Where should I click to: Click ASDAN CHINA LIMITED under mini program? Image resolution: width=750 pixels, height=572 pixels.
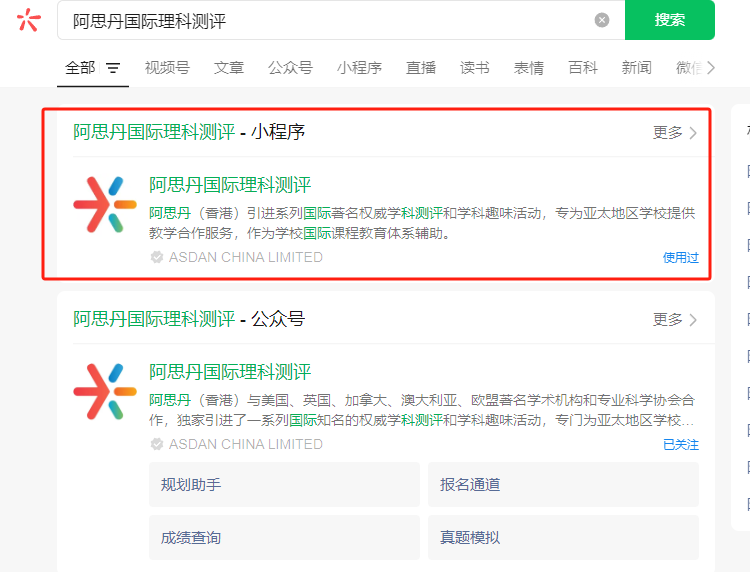pyautogui.click(x=246, y=257)
